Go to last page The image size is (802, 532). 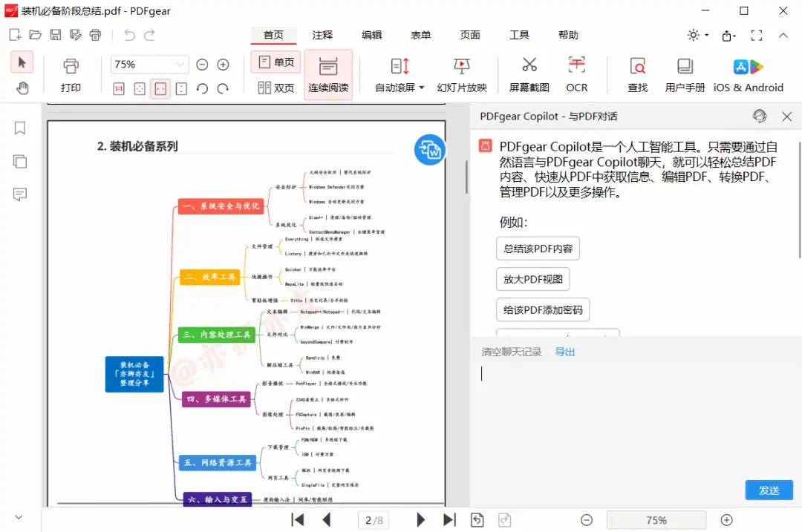449,519
